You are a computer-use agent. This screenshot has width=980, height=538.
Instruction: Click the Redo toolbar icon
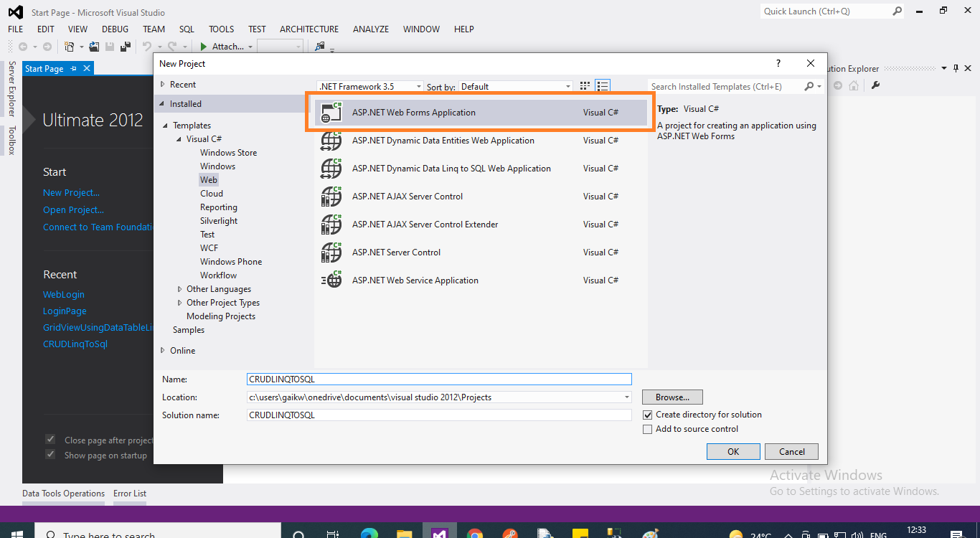(x=172, y=47)
